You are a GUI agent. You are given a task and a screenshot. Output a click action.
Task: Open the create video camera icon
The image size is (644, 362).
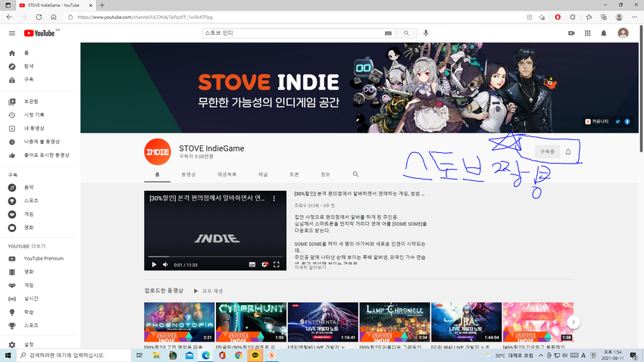click(x=571, y=33)
